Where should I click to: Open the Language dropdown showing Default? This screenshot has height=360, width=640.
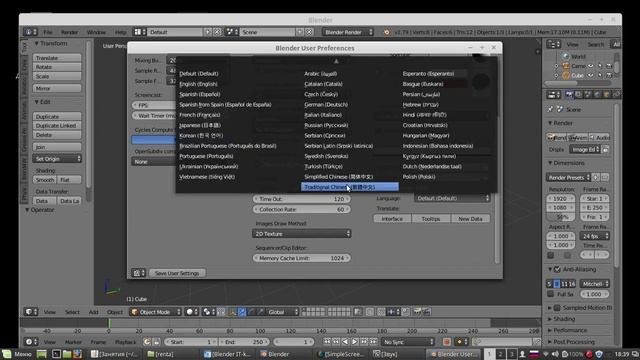(x=451, y=198)
